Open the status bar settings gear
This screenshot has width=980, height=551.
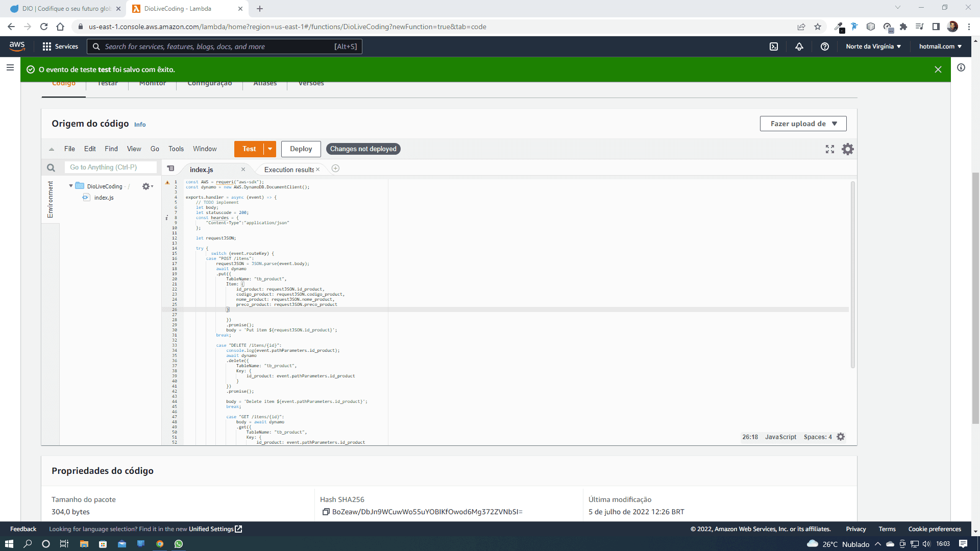coord(841,437)
